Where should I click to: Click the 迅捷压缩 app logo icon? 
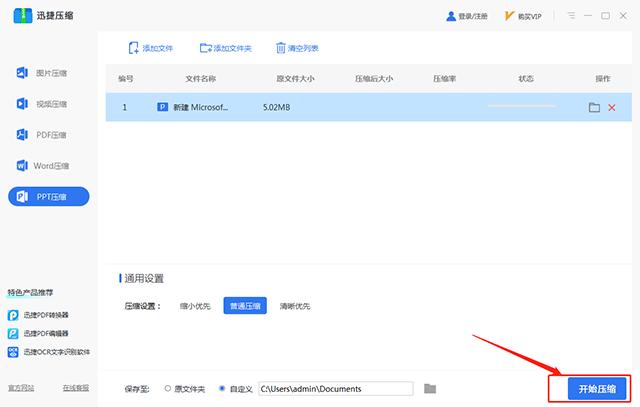(22, 16)
